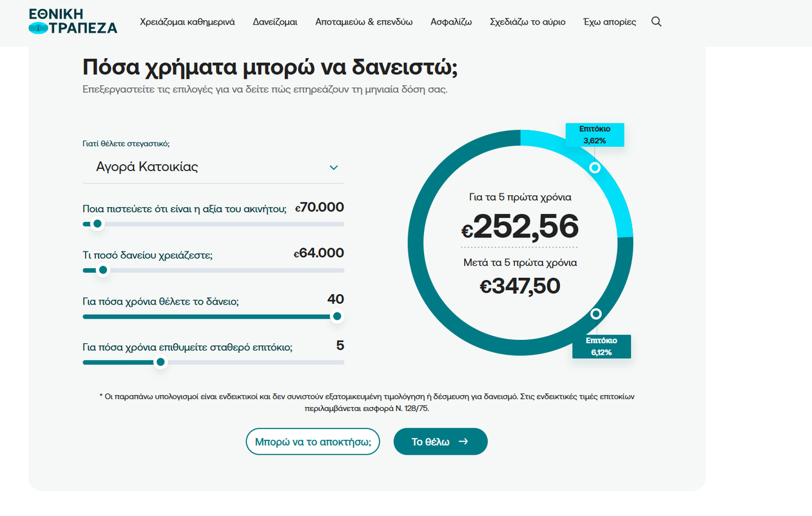Image resolution: width=812 pixels, height=516 pixels.
Task: Click the Γιατί θέλετε στεγαστικό; label
Action: pyautogui.click(x=126, y=143)
